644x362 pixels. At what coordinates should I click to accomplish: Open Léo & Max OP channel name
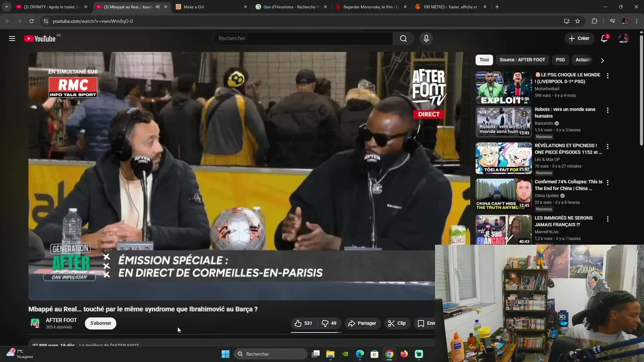point(547,160)
